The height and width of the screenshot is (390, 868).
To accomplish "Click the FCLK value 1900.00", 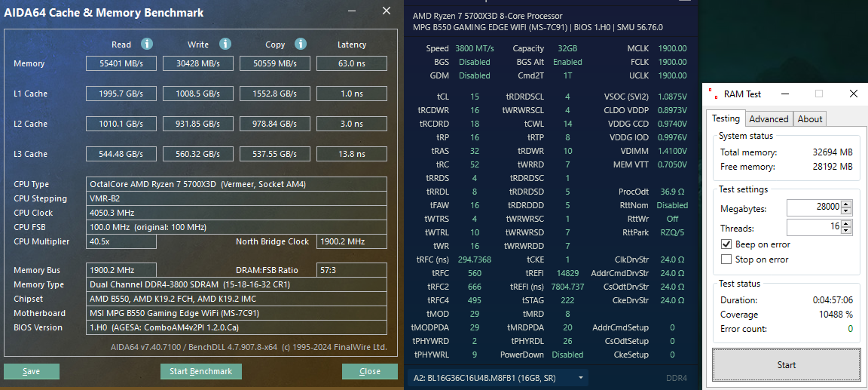I will coord(672,62).
